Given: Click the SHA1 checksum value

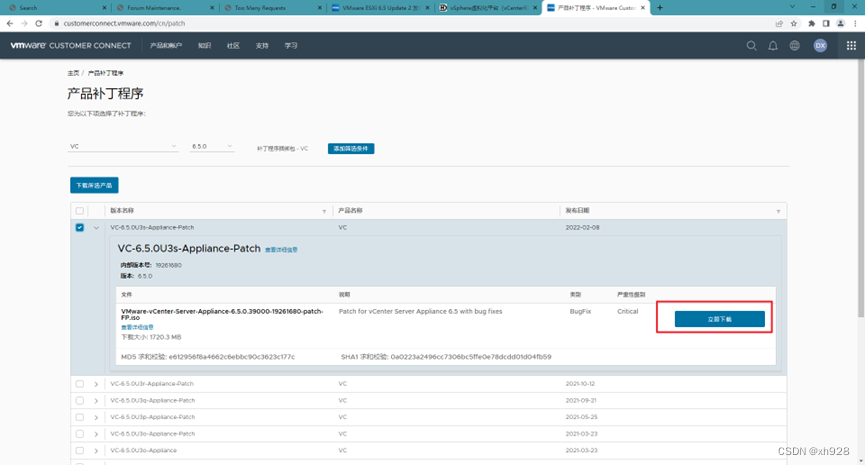Looking at the screenshot, I should (471, 357).
